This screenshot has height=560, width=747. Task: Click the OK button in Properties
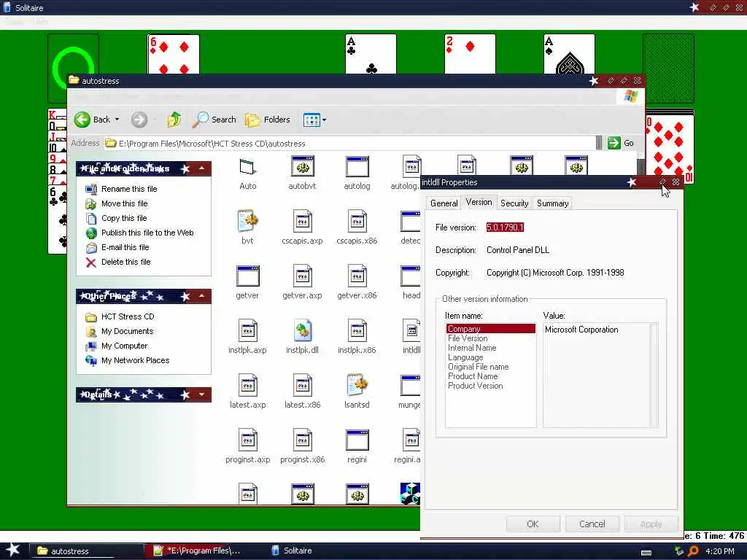coord(533,524)
